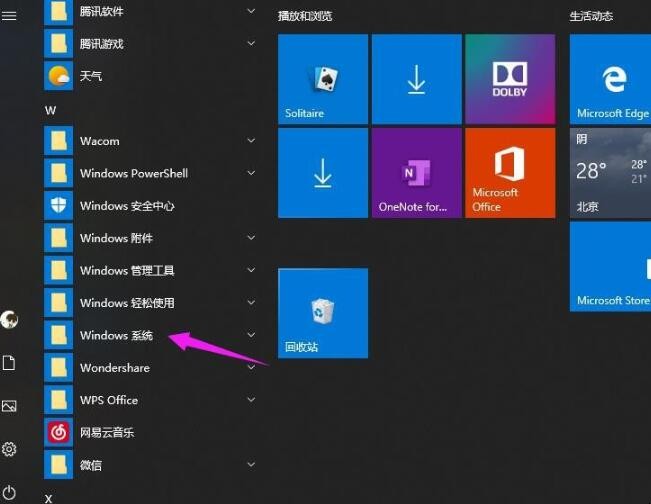The image size is (651, 504).
Task: Open Microsoft Store tile
Action: pos(611,266)
